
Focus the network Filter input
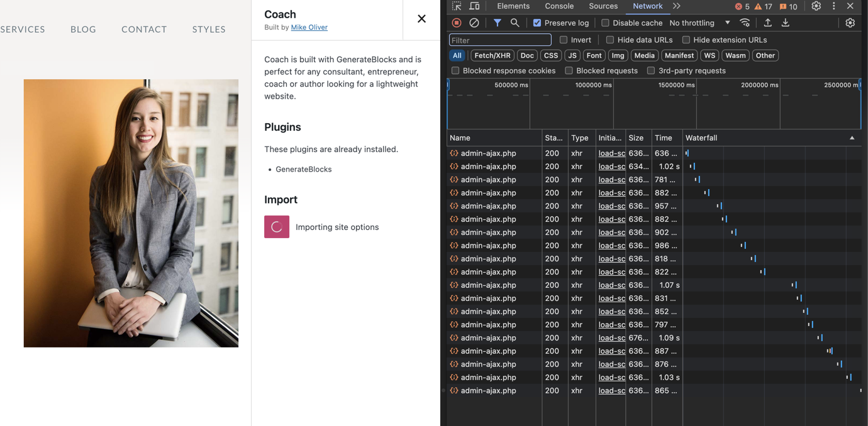[x=500, y=40]
